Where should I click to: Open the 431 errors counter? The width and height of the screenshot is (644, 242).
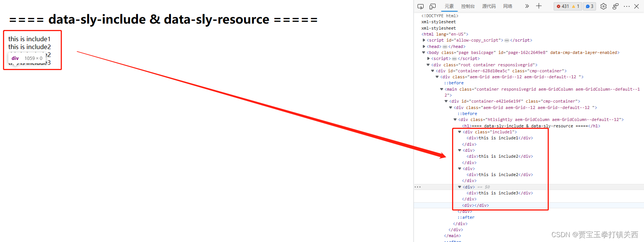[563, 6]
